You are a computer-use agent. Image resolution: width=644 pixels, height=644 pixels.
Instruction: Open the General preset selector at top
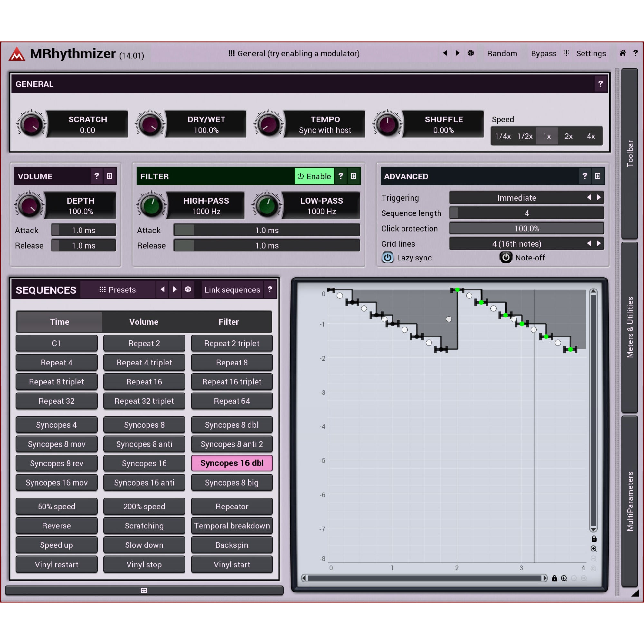pyautogui.click(x=294, y=53)
